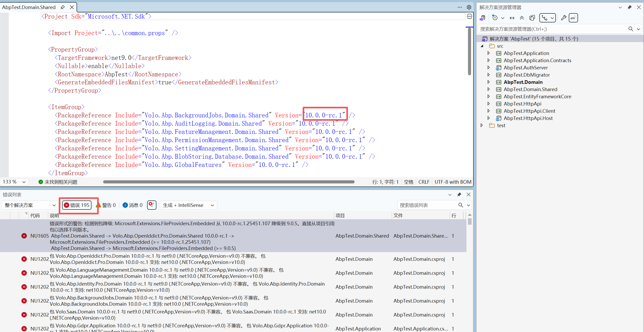Screen dimensions: 644x332
Task: Click the 代码 column header
Action: point(35,215)
